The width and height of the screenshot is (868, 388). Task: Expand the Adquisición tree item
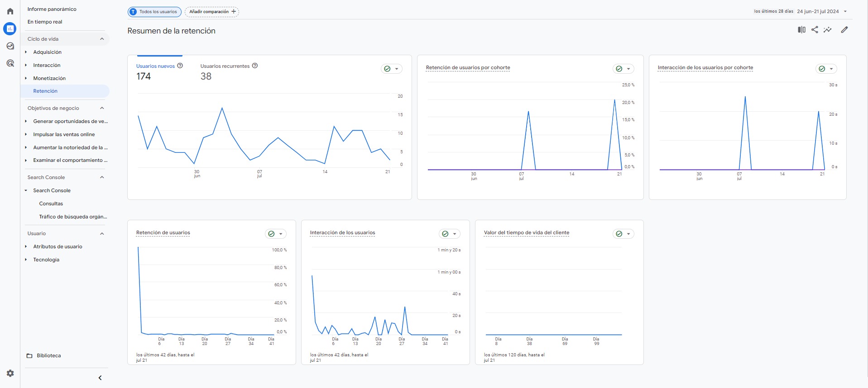[26, 52]
